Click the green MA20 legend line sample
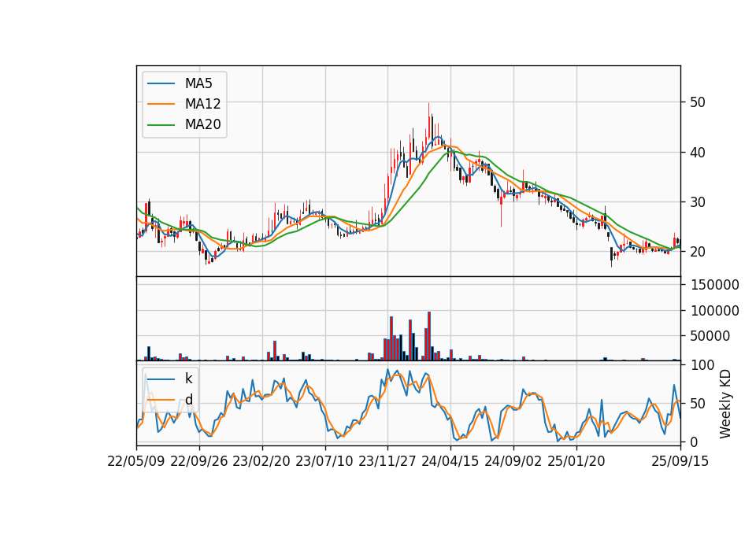The image size is (756, 543). click(161, 124)
